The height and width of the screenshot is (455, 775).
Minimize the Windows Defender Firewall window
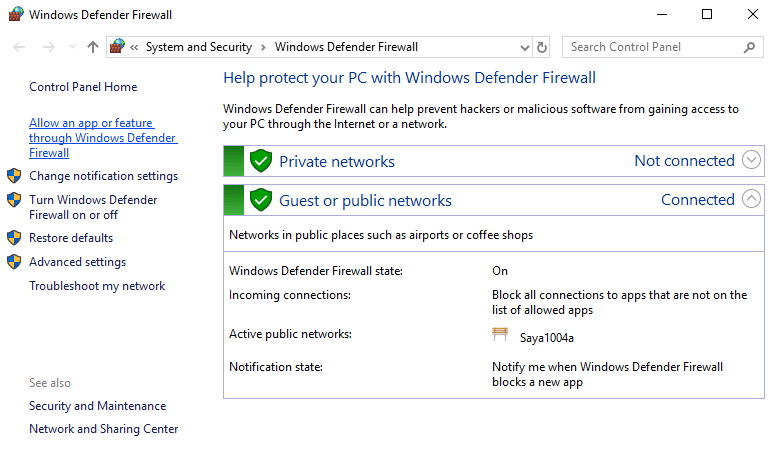(x=662, y=14)
